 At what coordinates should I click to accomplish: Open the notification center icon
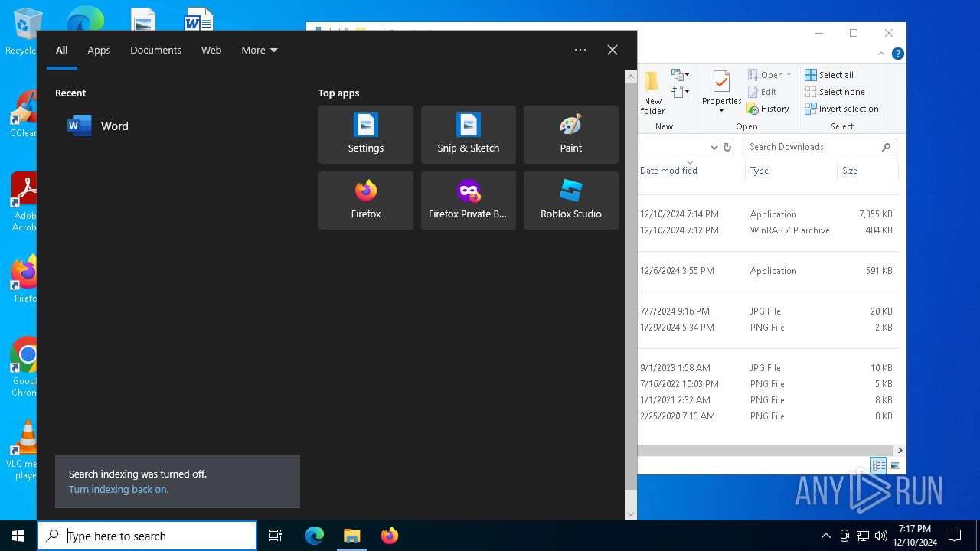955,536
